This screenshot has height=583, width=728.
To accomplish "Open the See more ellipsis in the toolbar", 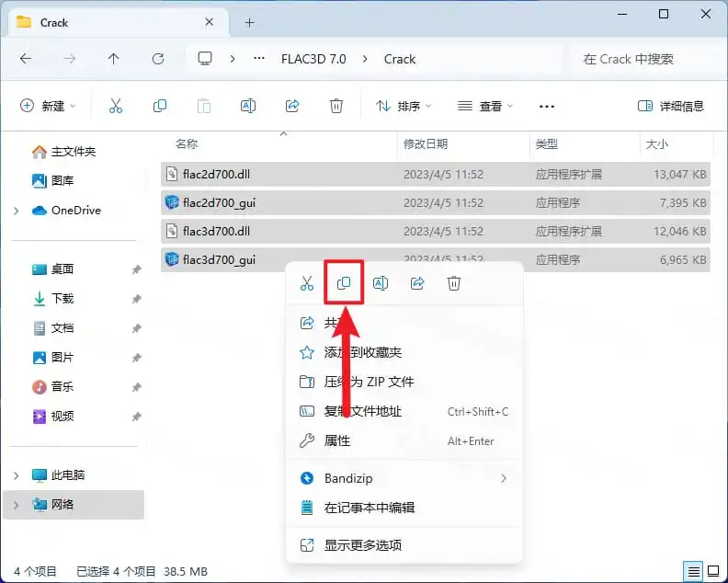I will click(547, 107).
